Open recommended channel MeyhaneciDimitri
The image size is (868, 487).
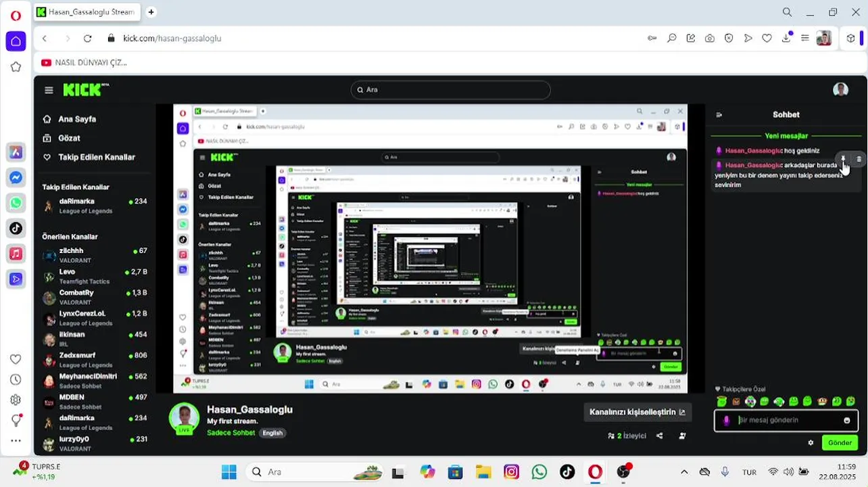click(95, 381)
